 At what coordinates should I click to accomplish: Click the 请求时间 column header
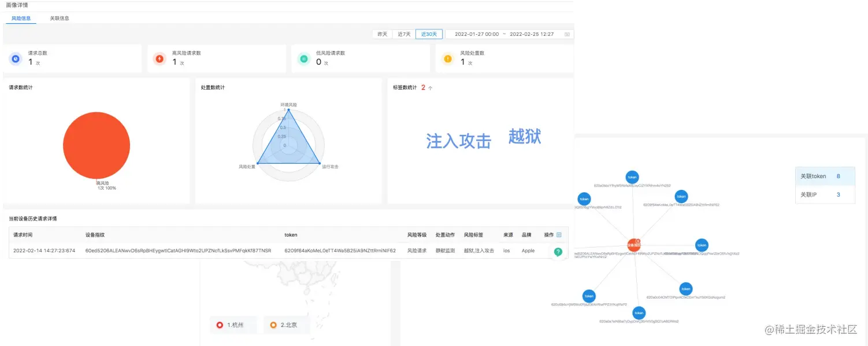coord(23,235)
